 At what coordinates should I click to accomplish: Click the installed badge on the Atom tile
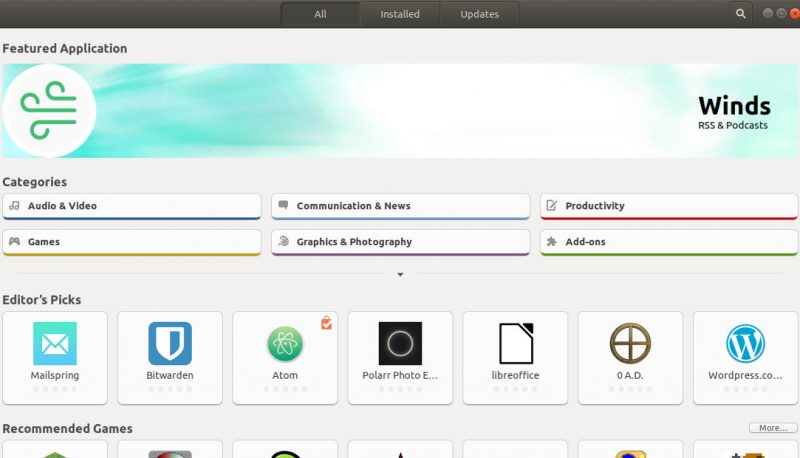327,323
